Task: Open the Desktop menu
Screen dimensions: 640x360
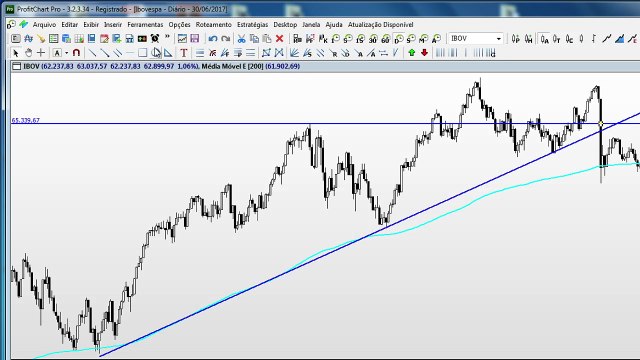Action: (x=285, y=24)
